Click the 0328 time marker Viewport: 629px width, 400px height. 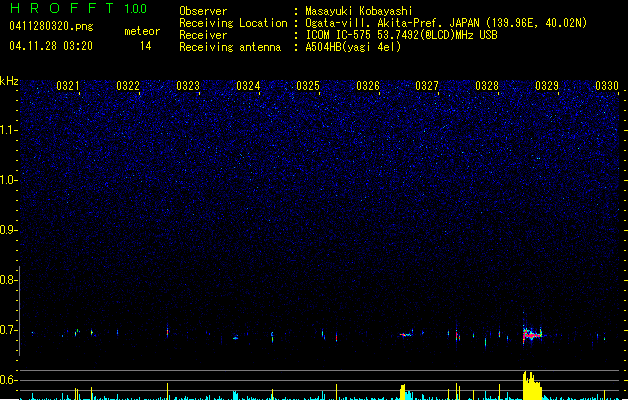(x=487, y=86)
